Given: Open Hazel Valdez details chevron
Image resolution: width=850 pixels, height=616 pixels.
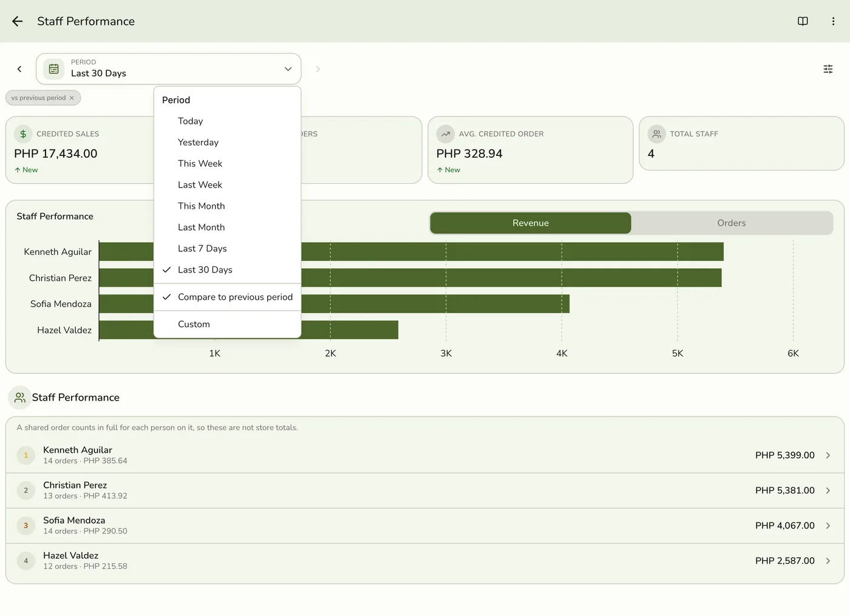Looking at the screenshot, I should 828,561.
